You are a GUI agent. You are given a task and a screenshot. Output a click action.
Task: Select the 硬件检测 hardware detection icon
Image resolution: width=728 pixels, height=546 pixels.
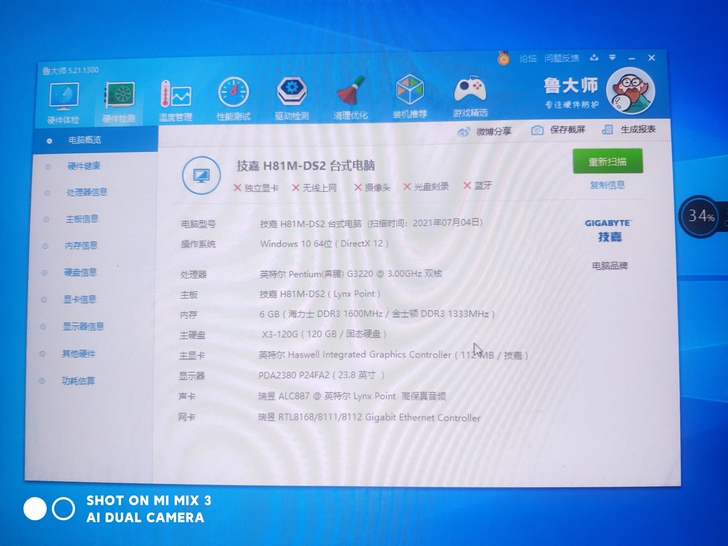click(x=119, y=103)
